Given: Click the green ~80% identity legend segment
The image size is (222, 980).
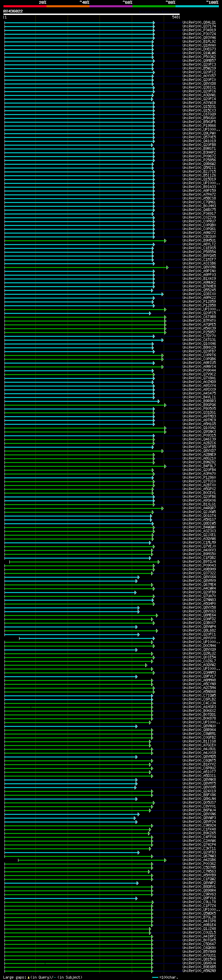Looking at the screenshot, I should (154, 6).
